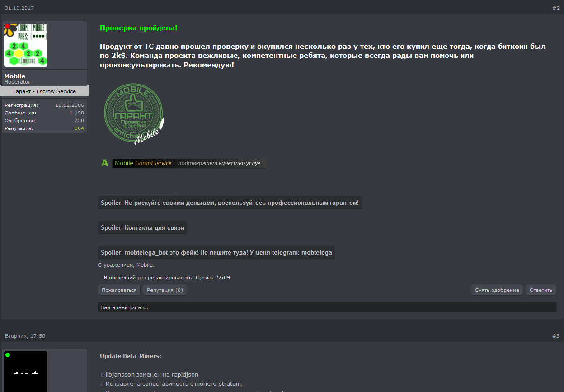
Task: Open the Mobile Garant service banner
Action: tap(189, 163)
